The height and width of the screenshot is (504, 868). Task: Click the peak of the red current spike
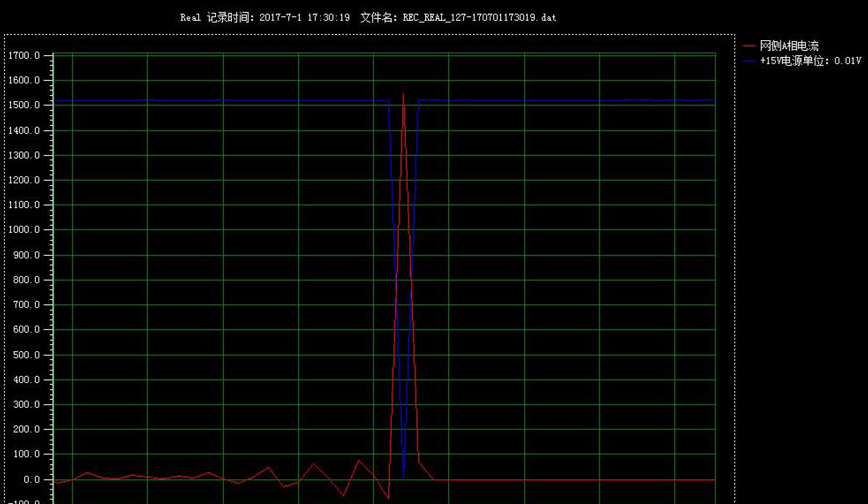403,93
